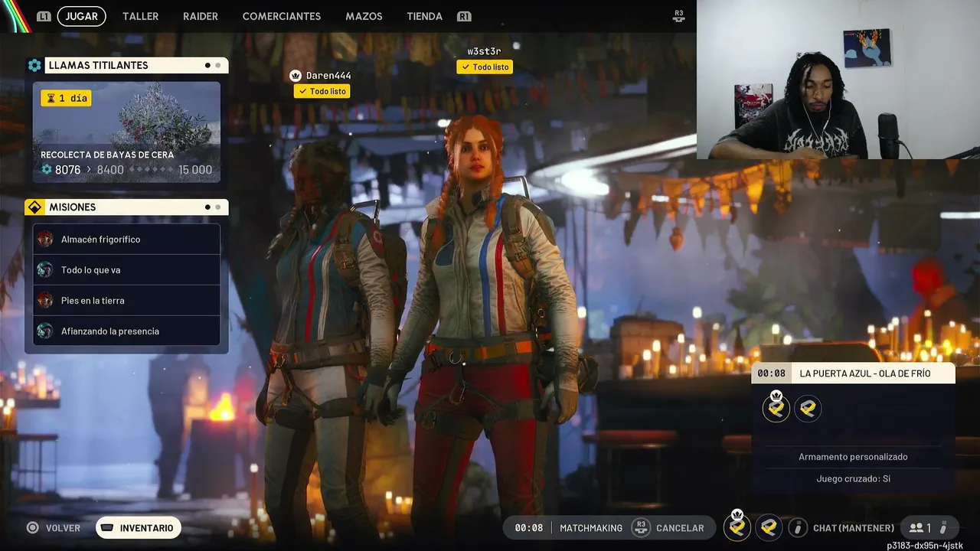Click the L1 previous-tab icon
Viewport: 980px width, 551px height.
44,16
